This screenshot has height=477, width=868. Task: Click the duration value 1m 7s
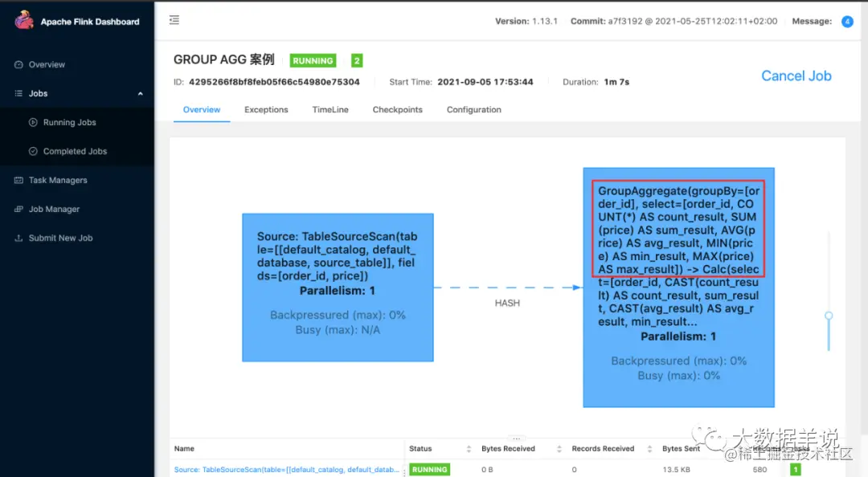(x=616, y=82)
